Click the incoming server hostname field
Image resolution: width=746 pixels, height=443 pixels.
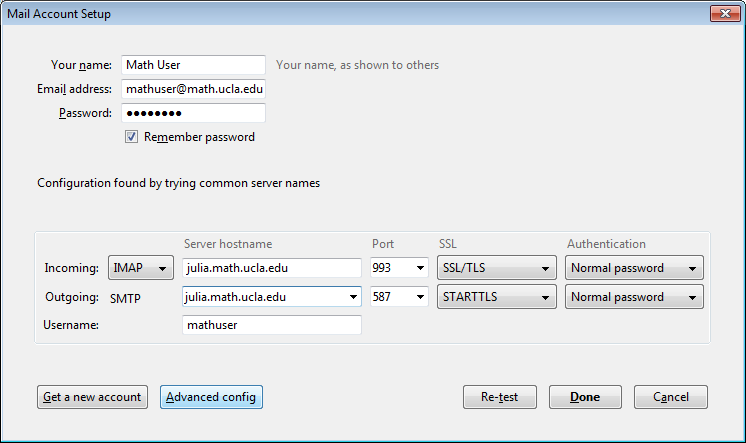[x=272, y=268]
